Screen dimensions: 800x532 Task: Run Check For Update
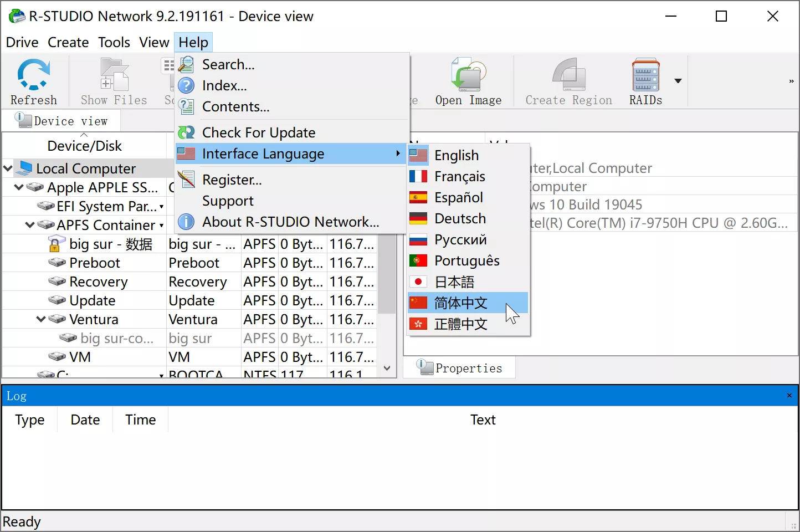click(259, 132)
